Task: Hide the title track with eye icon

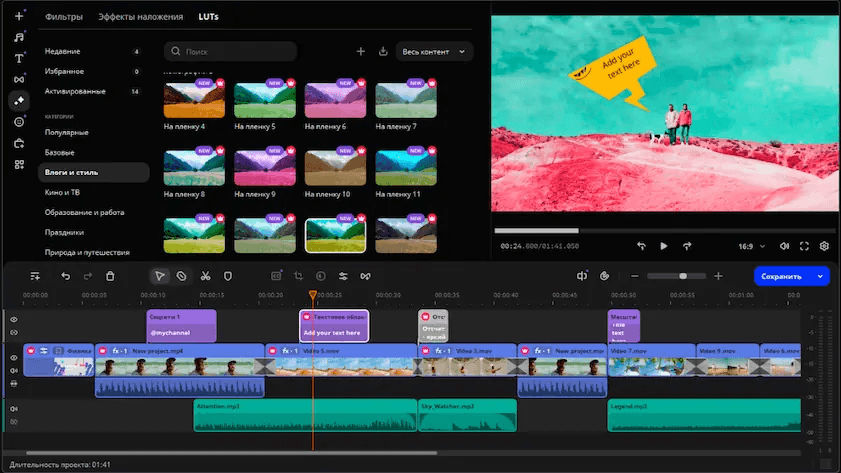Action: pos(14,320)
